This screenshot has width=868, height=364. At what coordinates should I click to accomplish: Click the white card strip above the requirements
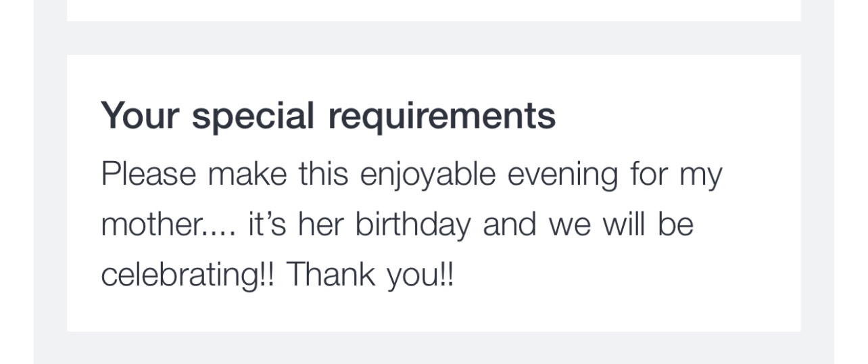(x=433, y=9)
